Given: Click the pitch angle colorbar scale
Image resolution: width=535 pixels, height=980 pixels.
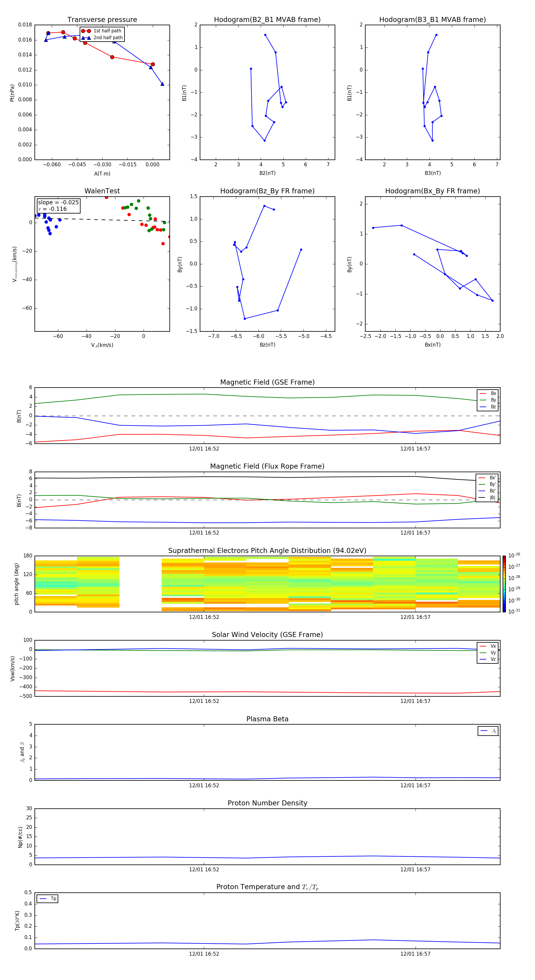Looking at the screenshot, I should (504, 584).
